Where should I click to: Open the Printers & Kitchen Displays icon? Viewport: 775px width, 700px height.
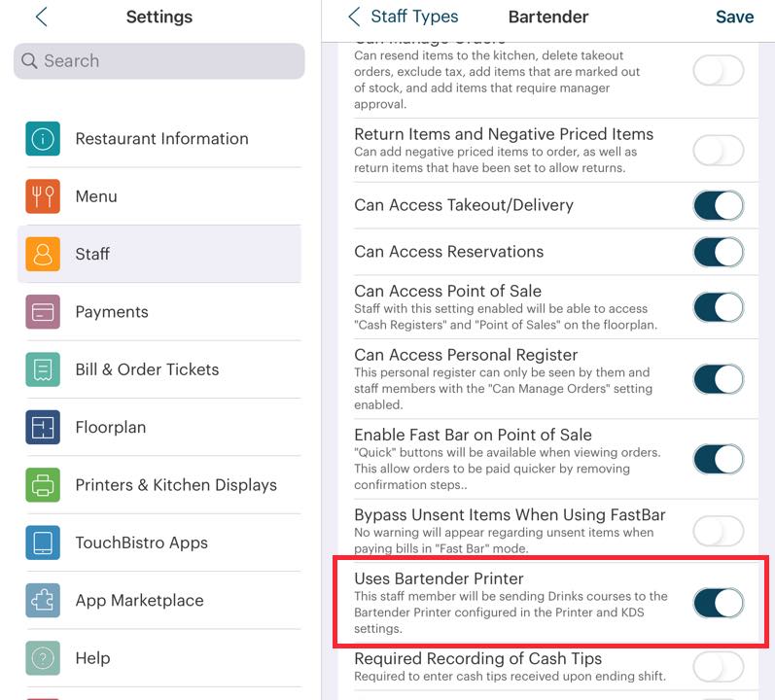[43, 485]
